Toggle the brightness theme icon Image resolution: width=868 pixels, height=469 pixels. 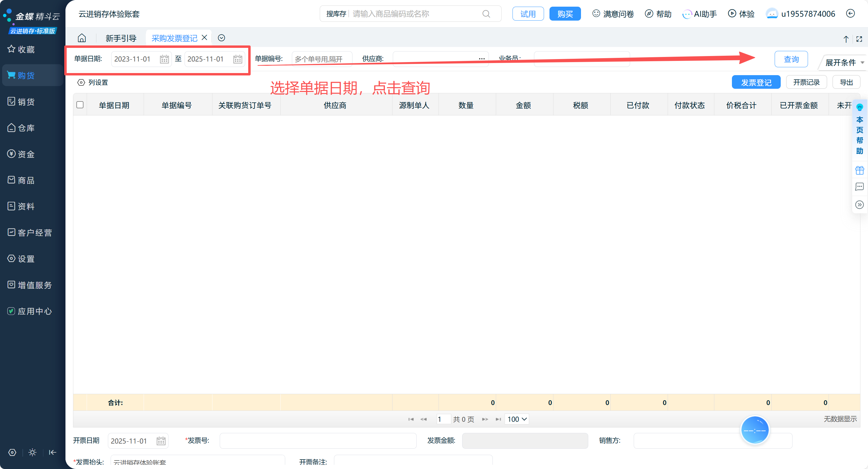click(32, 453)
